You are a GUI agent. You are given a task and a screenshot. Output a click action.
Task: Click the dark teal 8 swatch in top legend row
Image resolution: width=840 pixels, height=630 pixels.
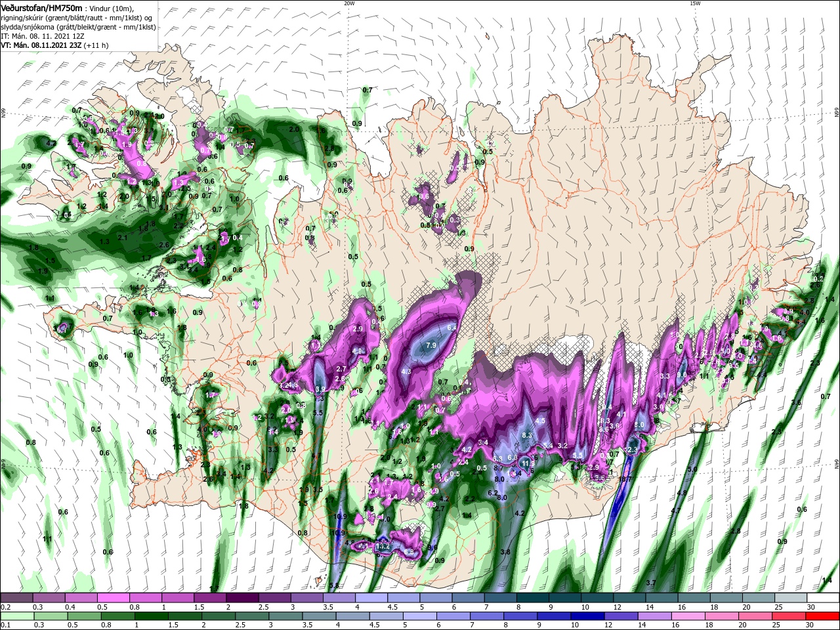[533, 598]
